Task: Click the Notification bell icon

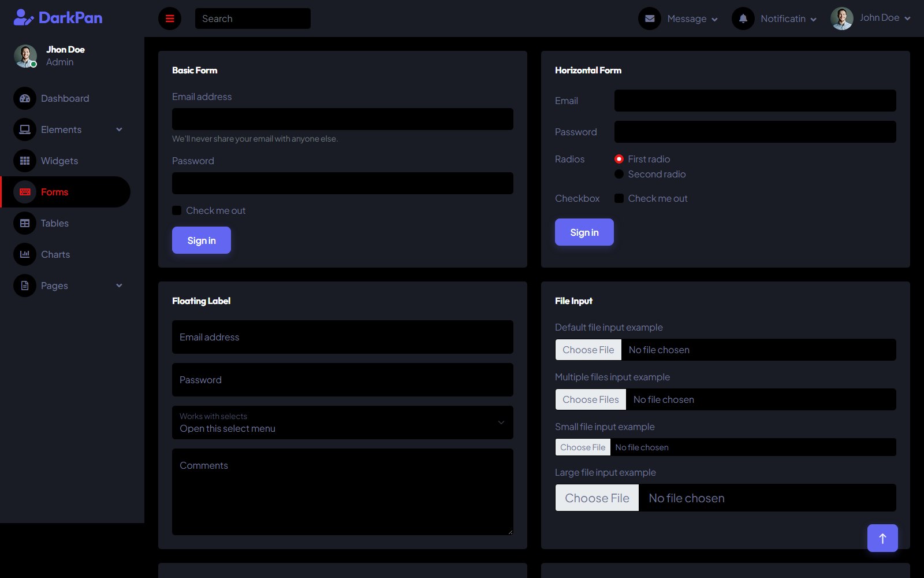Action: pos(743,18)
